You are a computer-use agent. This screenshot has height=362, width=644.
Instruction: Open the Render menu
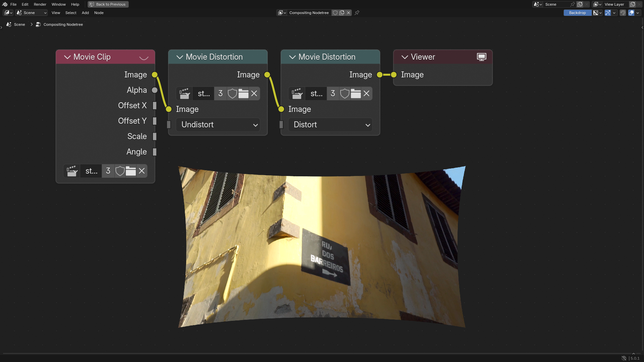[x=40, y=4]
